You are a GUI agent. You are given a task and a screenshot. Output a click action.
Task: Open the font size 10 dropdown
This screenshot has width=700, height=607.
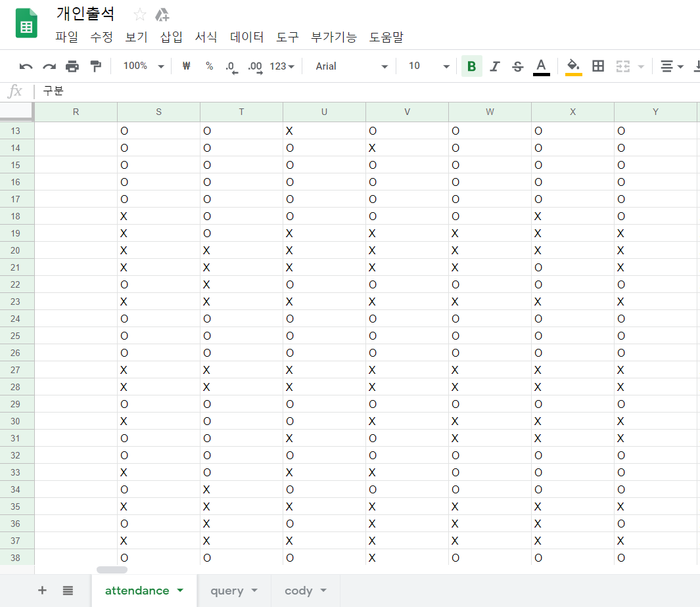(429, 66)
